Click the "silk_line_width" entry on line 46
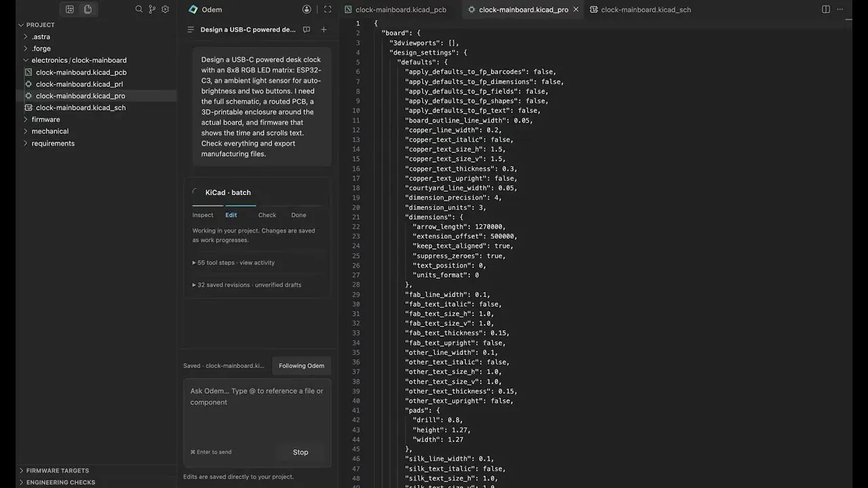The image size is (868, 488). tap(448, 459)
